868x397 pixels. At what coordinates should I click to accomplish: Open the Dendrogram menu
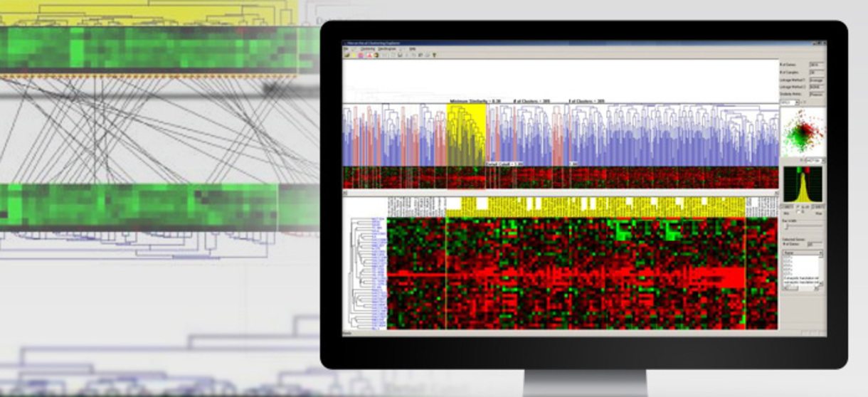click(x=387, y=48)
